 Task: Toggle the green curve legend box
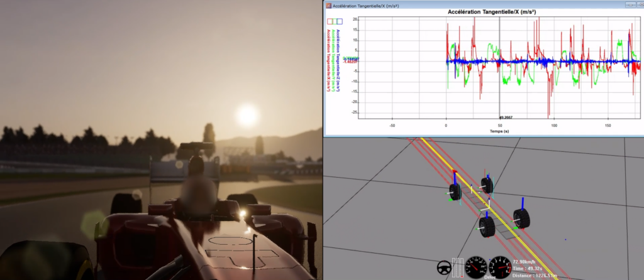(335, 22)
